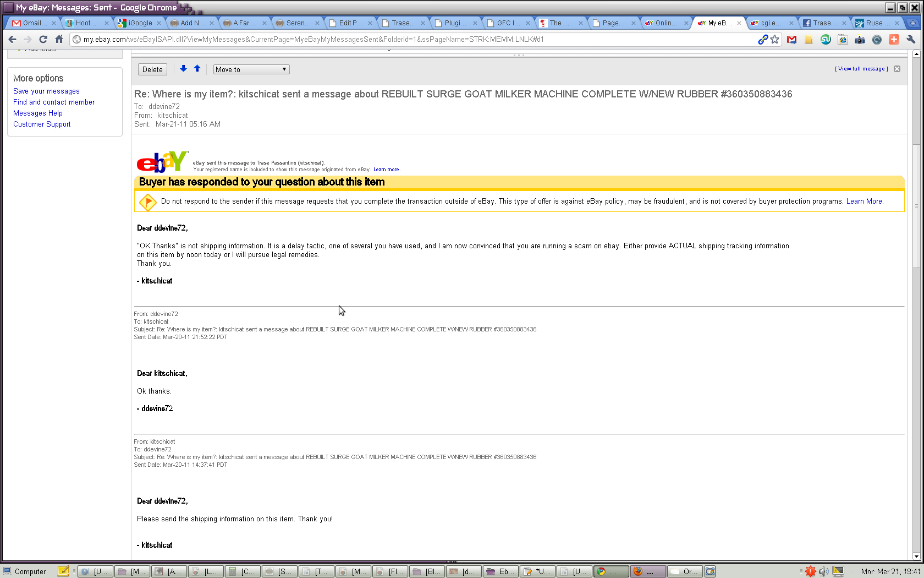Open the Customer Support link
Image resolution: width=924 pixels, height=578 pixels.
tap(42, 124)
